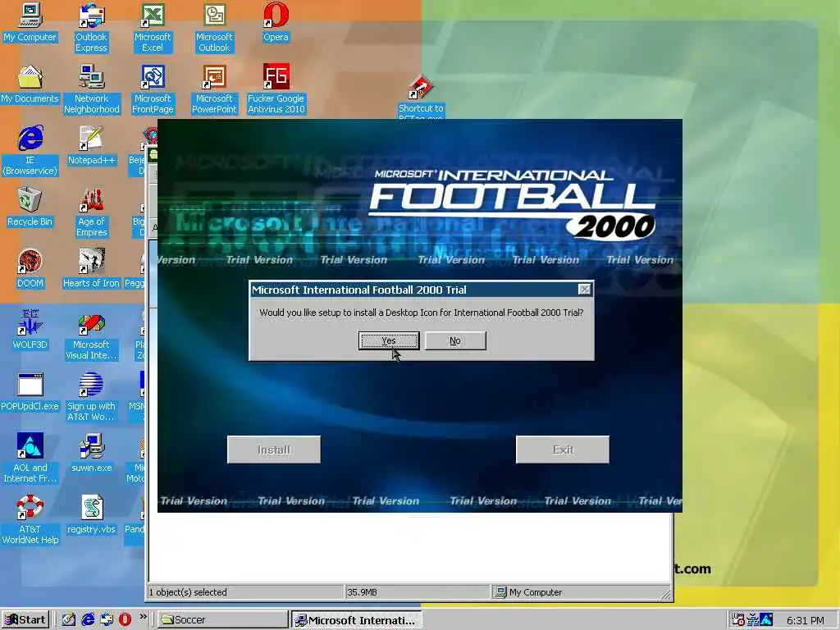Open AOL and Internet Free Trial shortcut
This screenshot has width=840, height=630.
coord(30,459)
